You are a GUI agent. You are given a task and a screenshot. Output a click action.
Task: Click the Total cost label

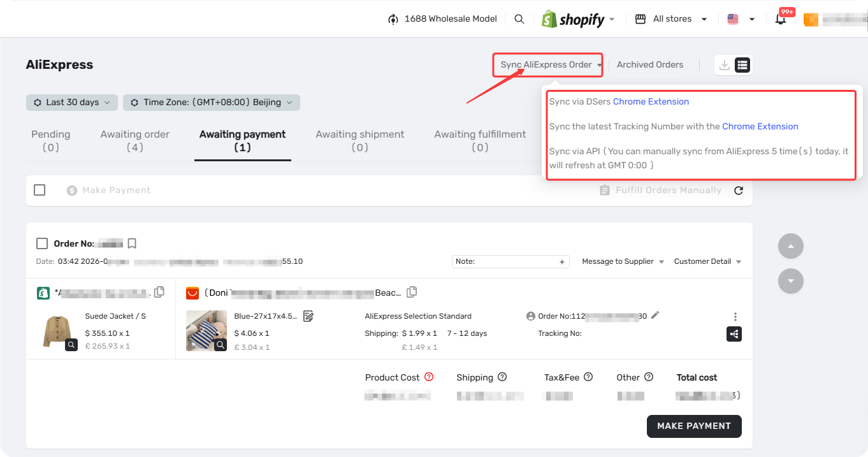(697, 377)
